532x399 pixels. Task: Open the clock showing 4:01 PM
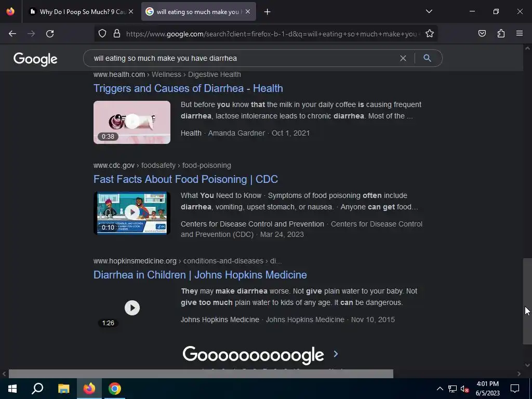487,389
